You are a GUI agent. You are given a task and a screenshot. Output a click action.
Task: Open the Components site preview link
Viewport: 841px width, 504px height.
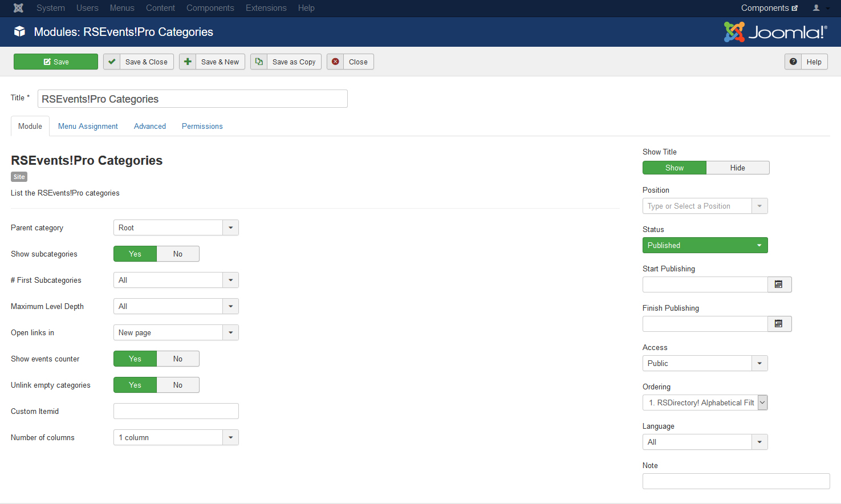pyautogui.click(x=769, y=8)
